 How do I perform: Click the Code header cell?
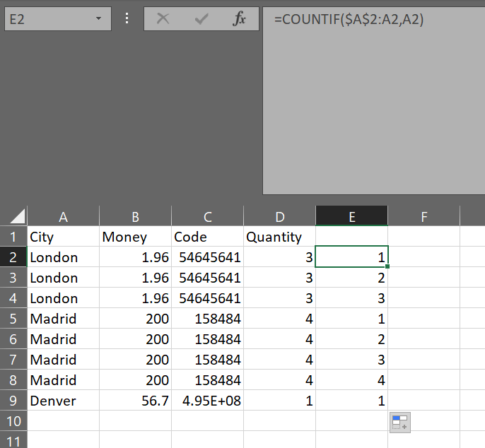208,237
